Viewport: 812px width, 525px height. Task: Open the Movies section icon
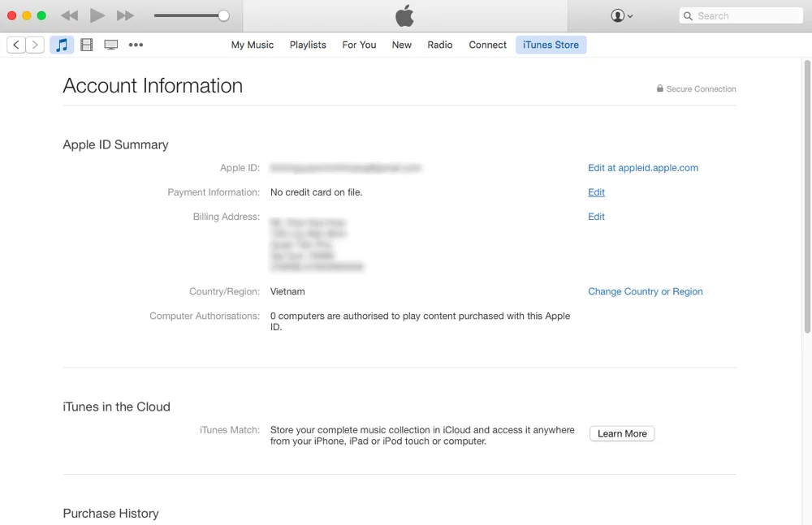[x=86, y=45]
